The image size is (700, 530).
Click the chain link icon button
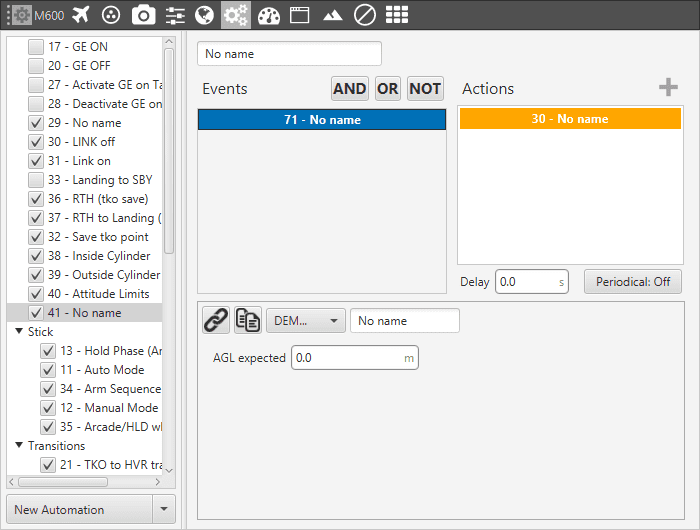click(x=215, y=320)
